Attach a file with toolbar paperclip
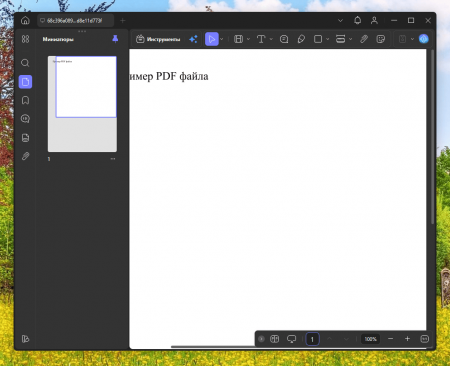This screenshot has width=450, height=366. 364,39
